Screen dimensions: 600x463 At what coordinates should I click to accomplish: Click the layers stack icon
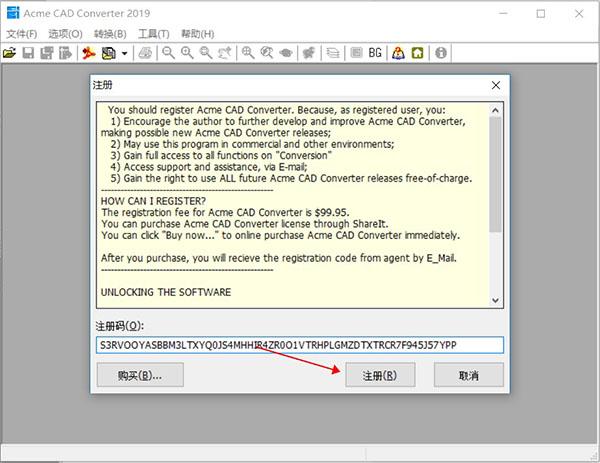pos(333,53)
